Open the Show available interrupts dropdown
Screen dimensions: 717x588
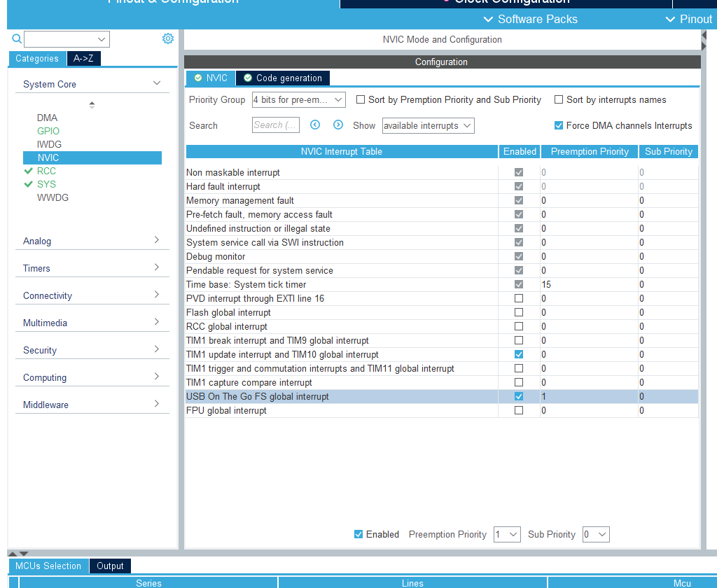click(428, 126)
